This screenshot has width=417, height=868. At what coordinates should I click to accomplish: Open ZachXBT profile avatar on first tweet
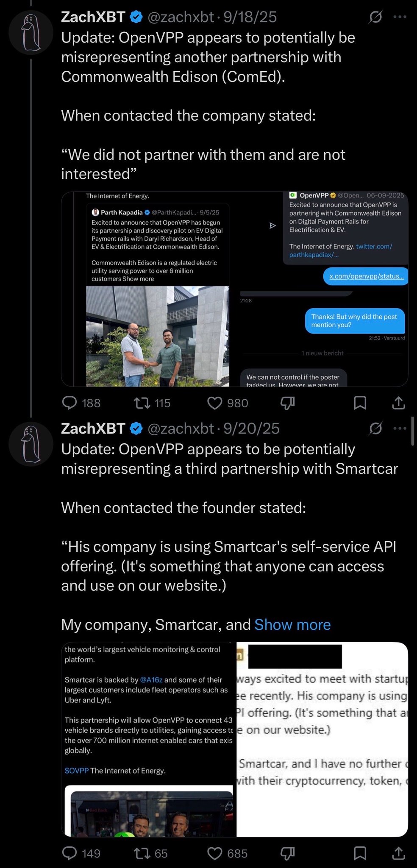(x=31, y=32)
